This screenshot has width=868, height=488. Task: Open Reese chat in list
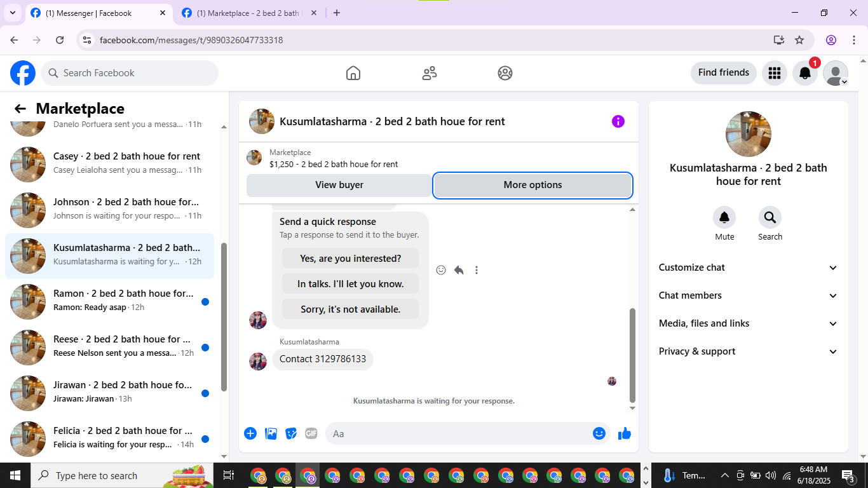coord(109,348)
